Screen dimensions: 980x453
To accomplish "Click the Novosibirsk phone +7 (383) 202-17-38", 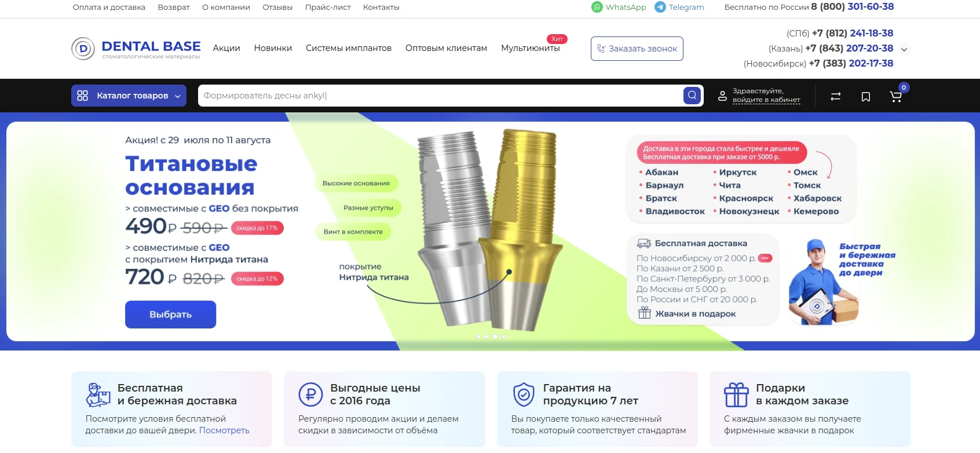I will 851,63.
